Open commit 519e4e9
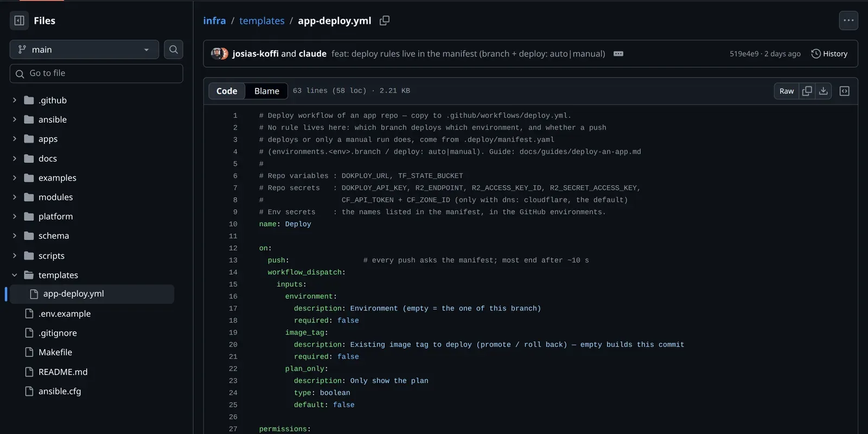868x434 pixels. point(744,54)
